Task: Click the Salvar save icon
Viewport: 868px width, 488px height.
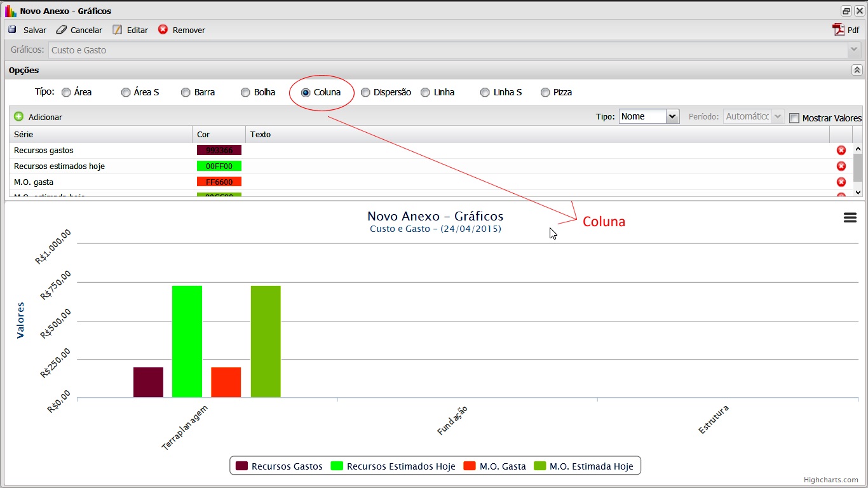Action: 12,30
